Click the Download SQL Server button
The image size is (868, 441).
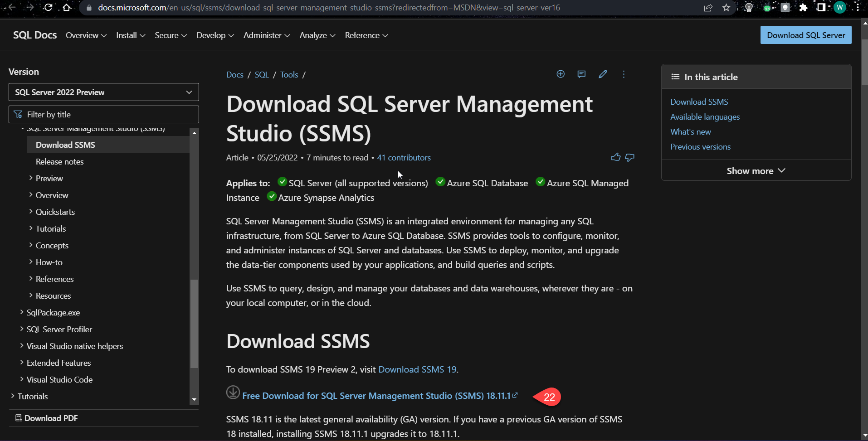tap(806, 35)
